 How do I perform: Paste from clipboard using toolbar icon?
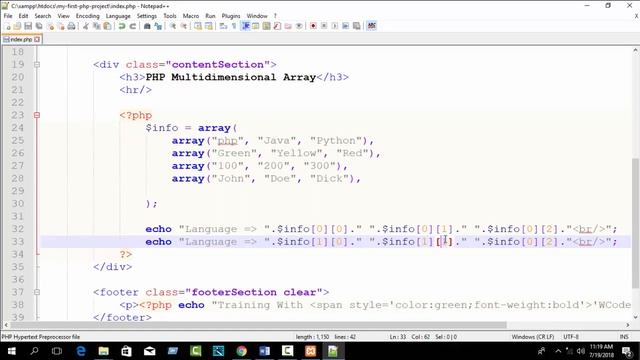(x=107, y=26)
